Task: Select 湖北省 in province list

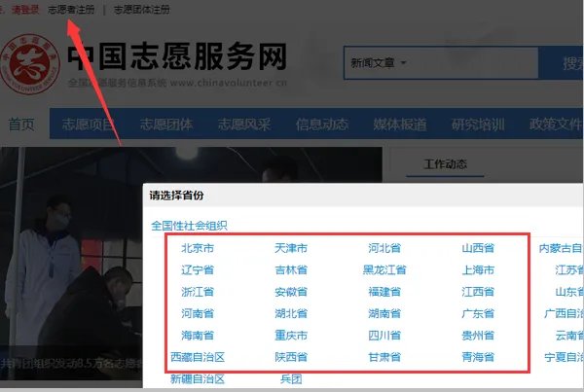Action: click(x=291, y=313)
